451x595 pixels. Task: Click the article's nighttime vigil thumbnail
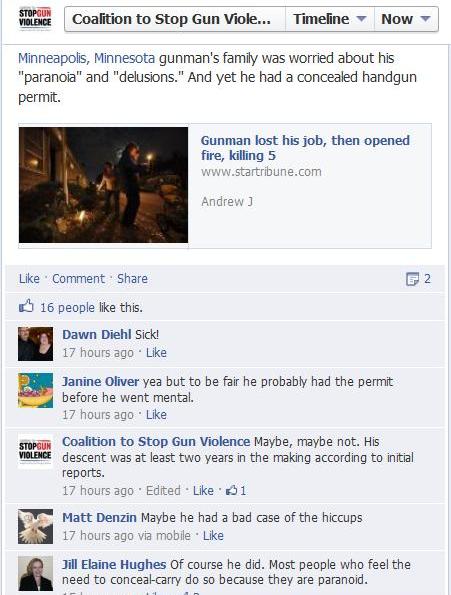click(x=103, y=185)
